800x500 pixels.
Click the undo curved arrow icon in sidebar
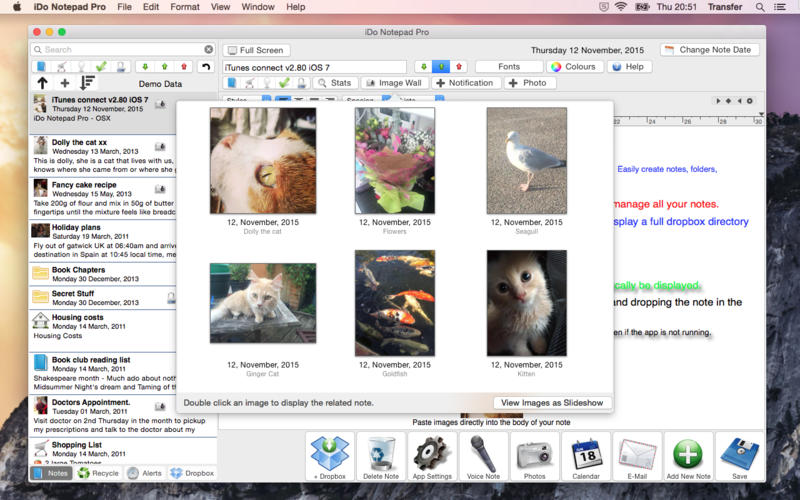pyautogui.click(x=206, y=66)
